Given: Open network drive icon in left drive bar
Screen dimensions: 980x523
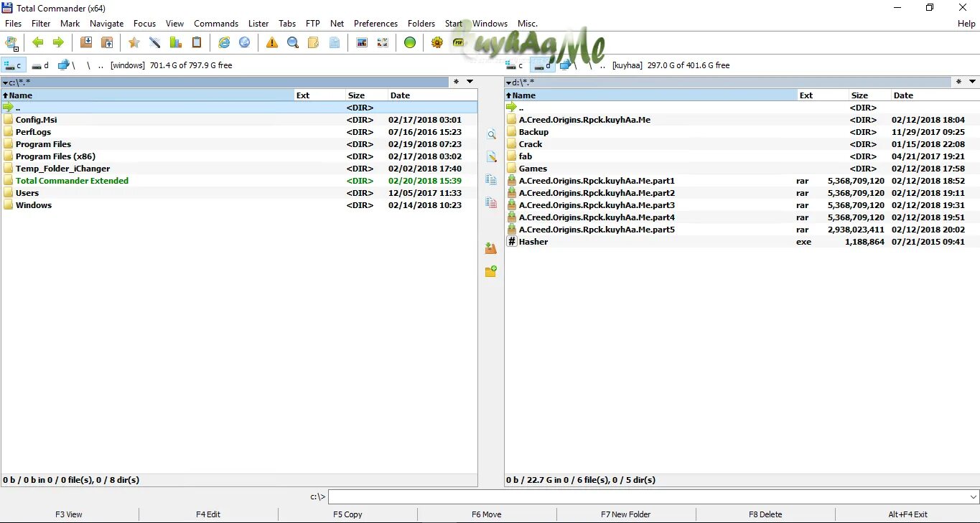Looking at the screenshot, I should pos(63,65).
